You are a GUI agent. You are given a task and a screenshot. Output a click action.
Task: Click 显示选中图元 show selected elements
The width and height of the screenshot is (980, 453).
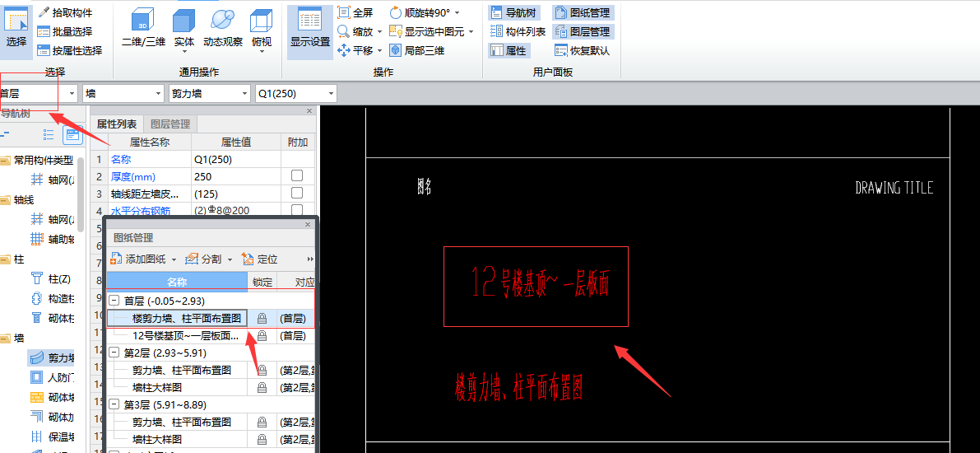[428, 31]
